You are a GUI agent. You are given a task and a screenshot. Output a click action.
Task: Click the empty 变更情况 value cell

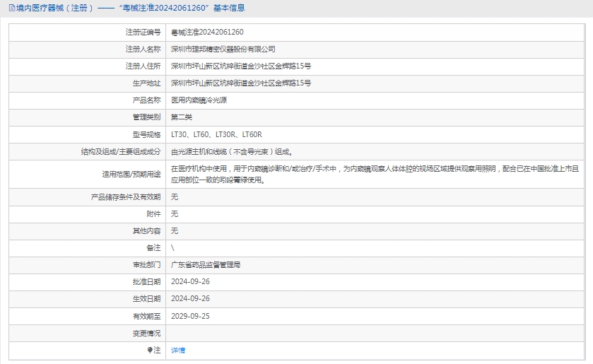point(375,333)
